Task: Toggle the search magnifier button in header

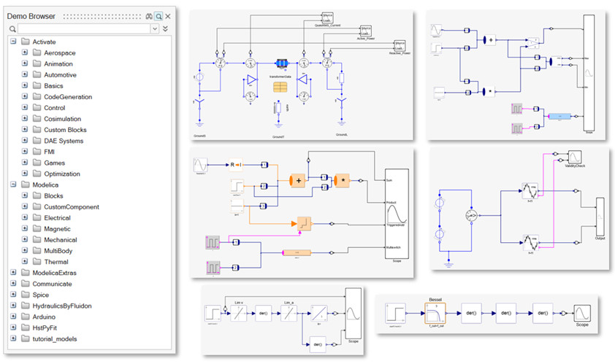Action: tap(158, 16)
